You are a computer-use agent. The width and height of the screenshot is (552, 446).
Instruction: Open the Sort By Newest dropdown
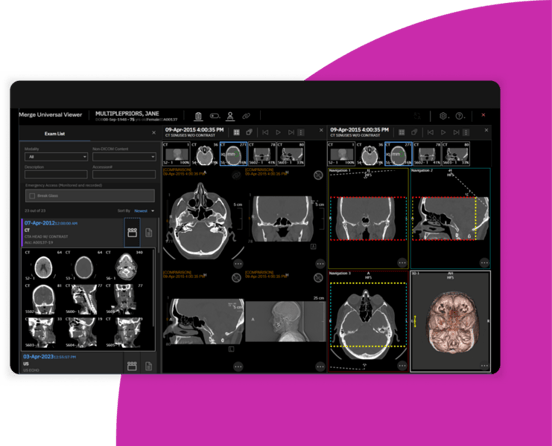[144, 211]
